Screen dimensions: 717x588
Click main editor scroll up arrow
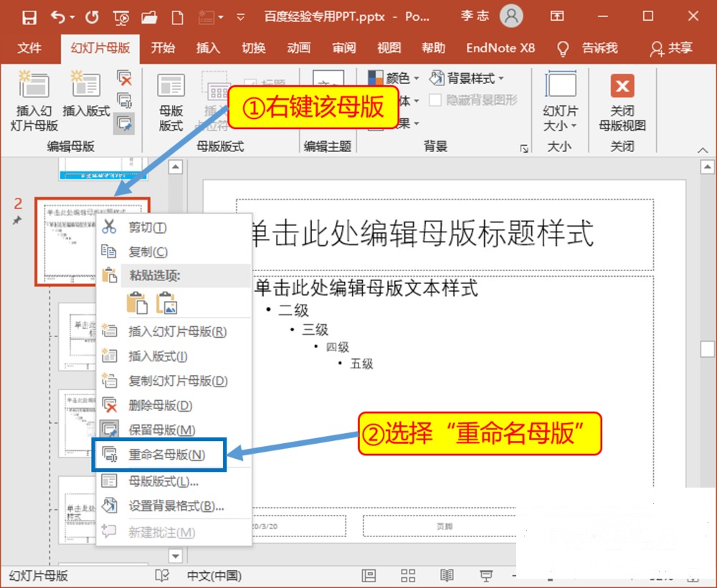coord(708,167)
